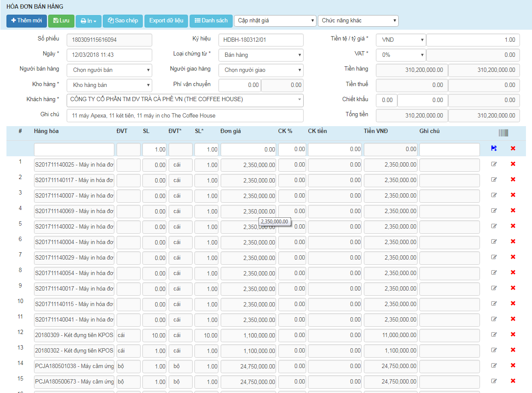Image resolution: width=532 pixels, height=393 pixels.
Task: Edit the 20180309 Két đựng tiền KPOS row
Action: pos(494,334)
